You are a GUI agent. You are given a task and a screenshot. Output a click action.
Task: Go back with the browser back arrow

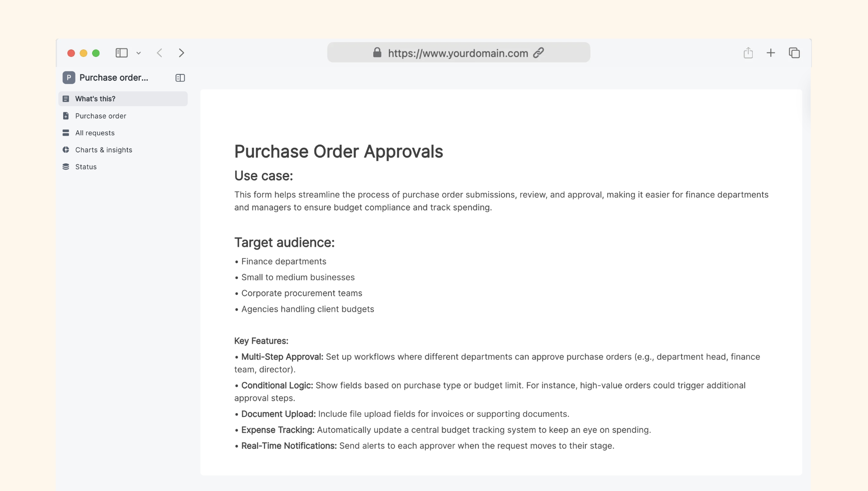tap(160, 53)
